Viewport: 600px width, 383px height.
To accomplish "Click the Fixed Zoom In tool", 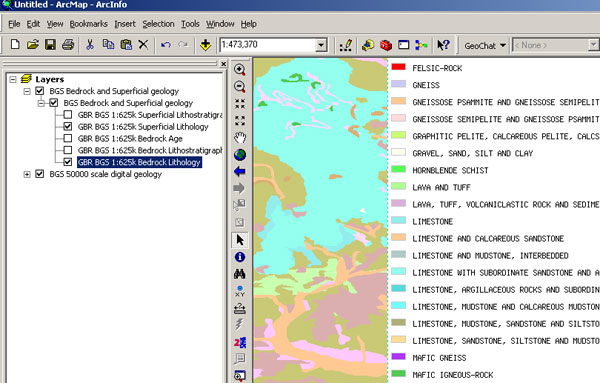I will point(240,104).
